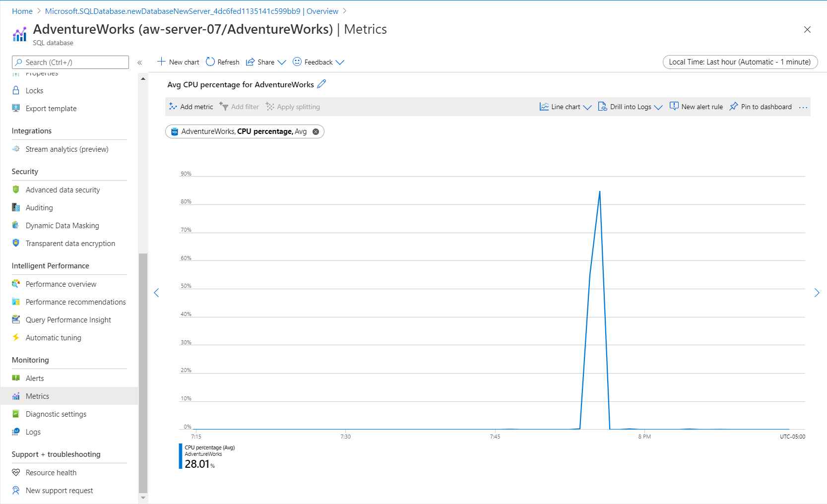Open the Local Time range picker
This screenshot has width=827, height=504.
[740, 62]
